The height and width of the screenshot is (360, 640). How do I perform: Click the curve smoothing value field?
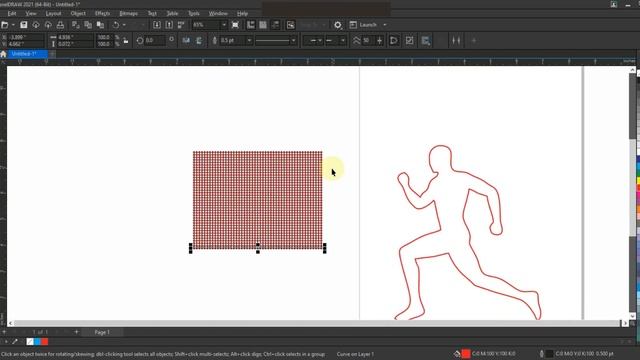pos(368,40)
